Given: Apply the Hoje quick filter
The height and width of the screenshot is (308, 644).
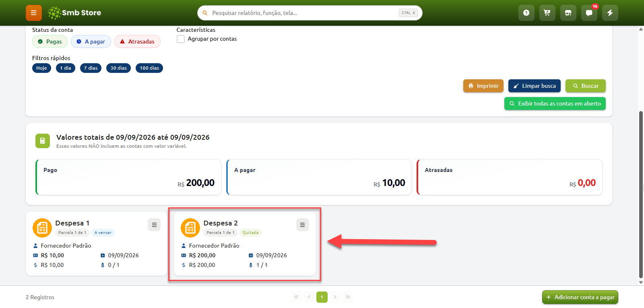Looking at the screenshot, I should (x=41, y=68).
